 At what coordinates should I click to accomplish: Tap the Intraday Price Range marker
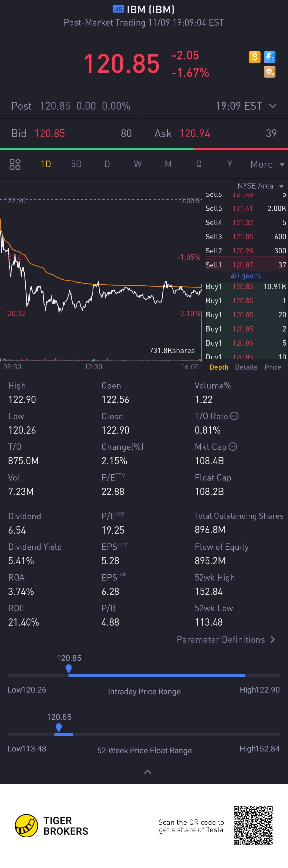pyautogui.click(x=69, y=669)
